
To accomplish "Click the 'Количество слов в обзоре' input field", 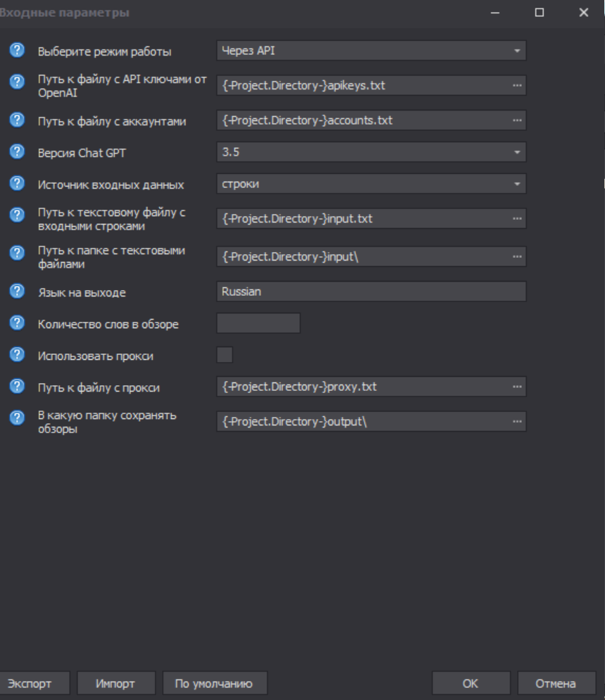I will coord(258,323).
